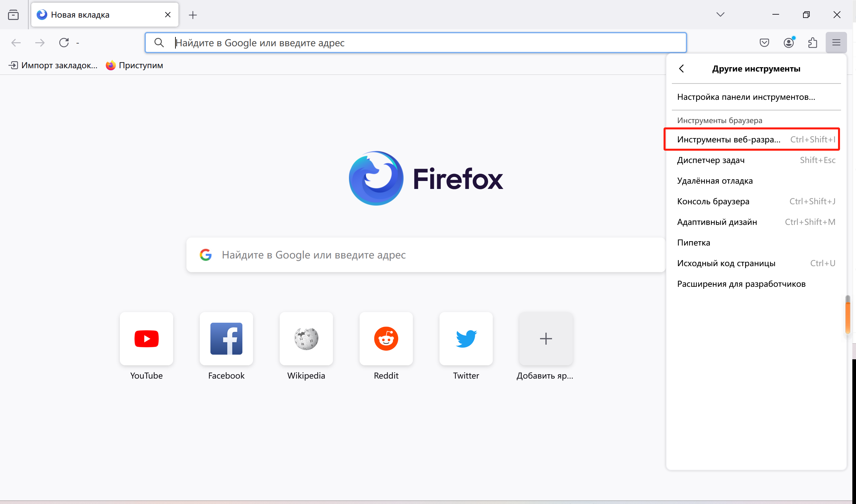Open the Приступим bookmark
This screenshot has width=856, height=504.
[x=135, y=65]
